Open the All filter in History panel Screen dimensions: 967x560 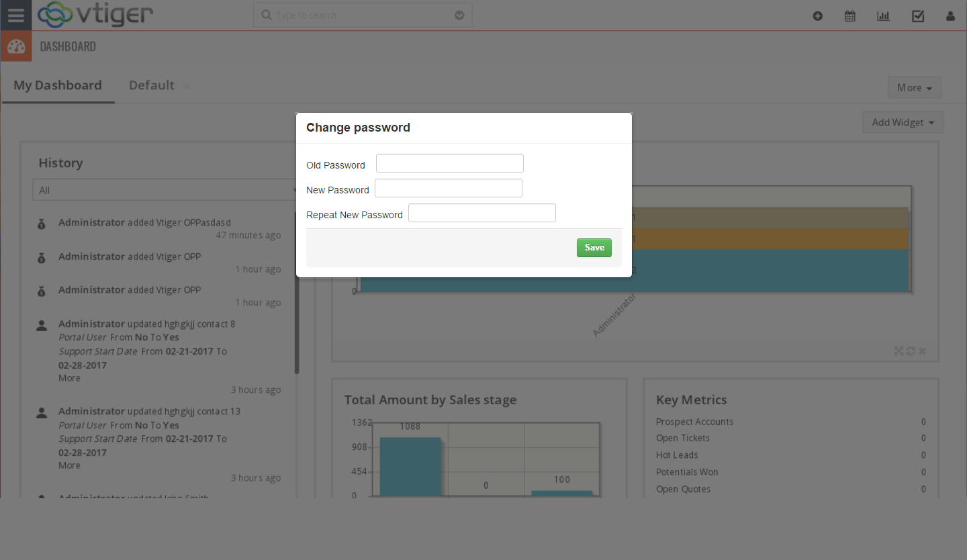point(165,189)
